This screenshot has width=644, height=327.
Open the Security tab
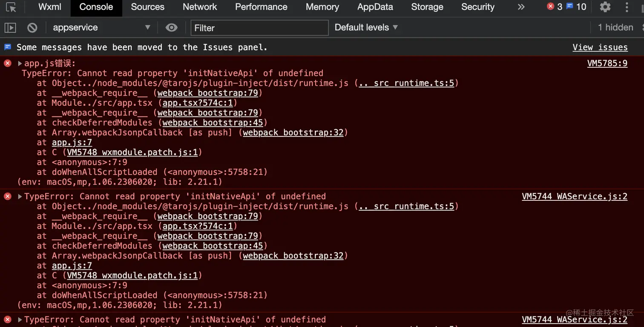[478, 7]
